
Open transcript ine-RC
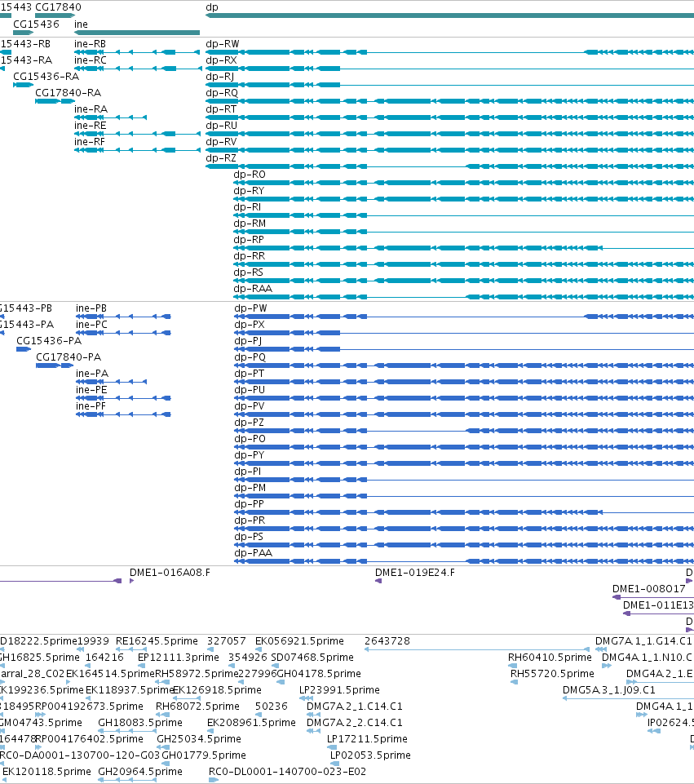click(x=91, y=60)
